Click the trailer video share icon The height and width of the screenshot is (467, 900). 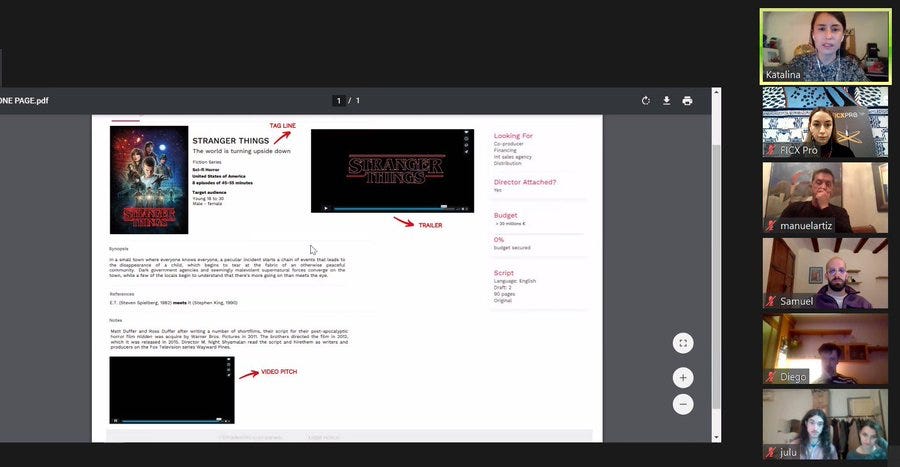pos(466,151)
